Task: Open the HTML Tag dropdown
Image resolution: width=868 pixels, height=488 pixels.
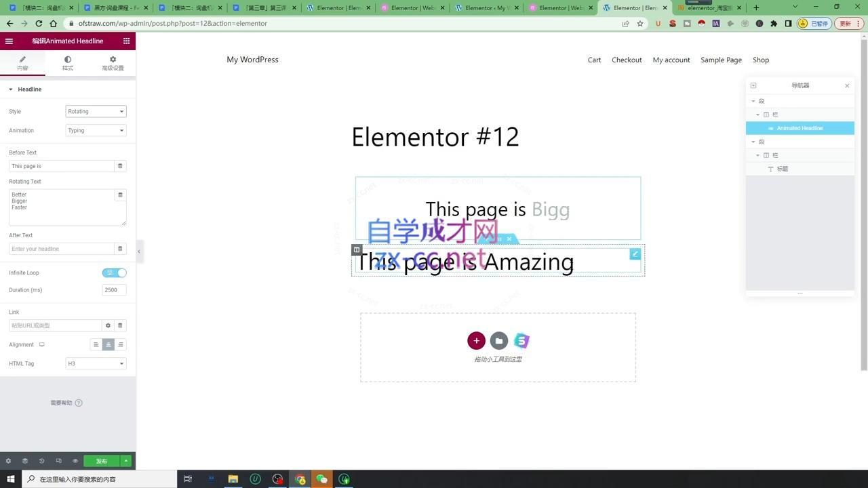Action: 96,364
